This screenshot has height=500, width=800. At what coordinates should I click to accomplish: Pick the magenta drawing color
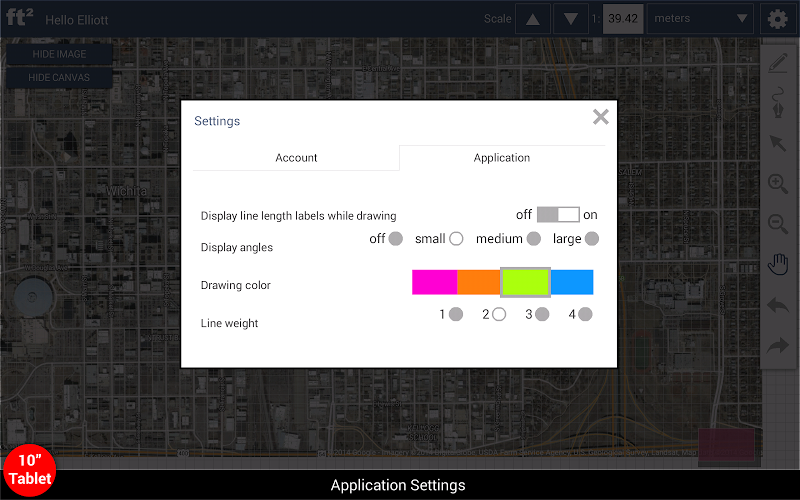pos(434,282)
